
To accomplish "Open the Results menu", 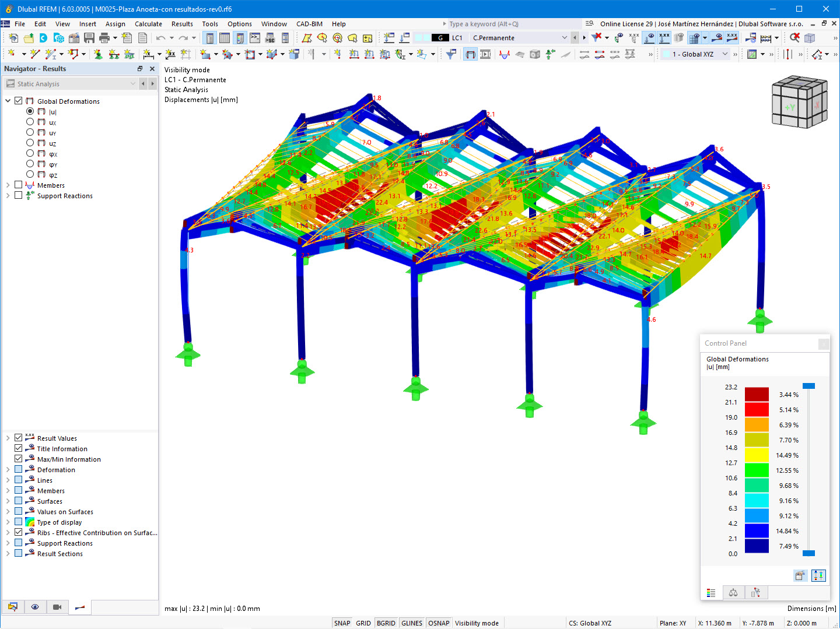I will (x=182, y=24).
